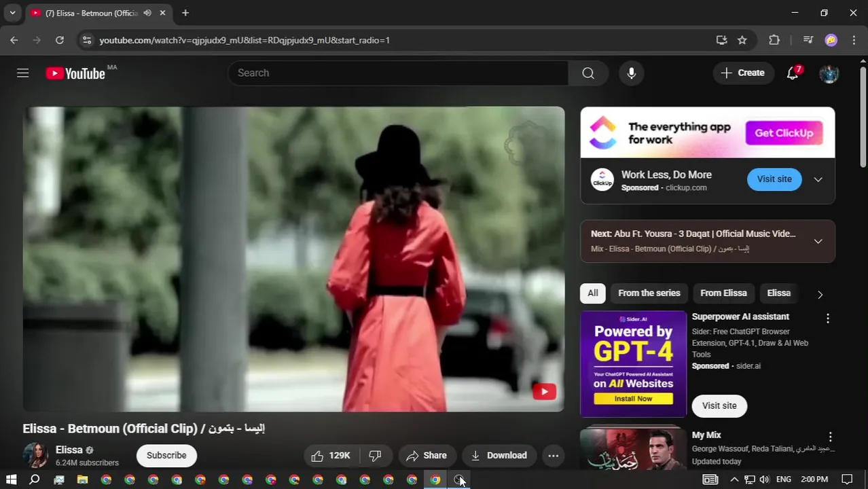Click the browser URL address bar

401,40
